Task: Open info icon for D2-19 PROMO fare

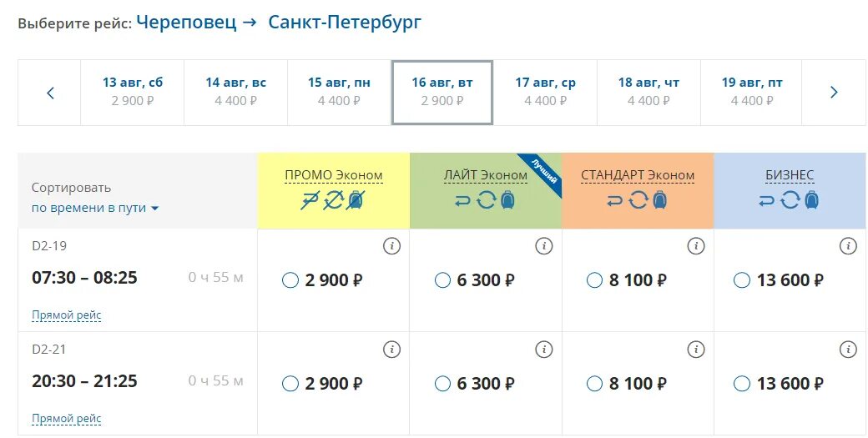Action: coord(391,246)
